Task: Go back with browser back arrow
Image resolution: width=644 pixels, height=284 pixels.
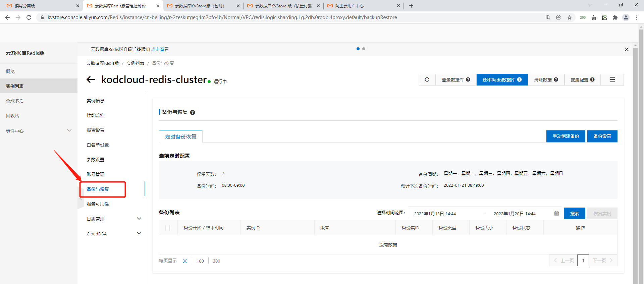Action: coord(7,17)
